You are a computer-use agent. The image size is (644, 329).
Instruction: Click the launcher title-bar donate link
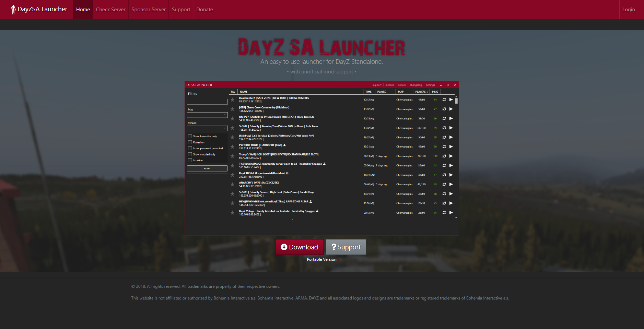[402, 85]
